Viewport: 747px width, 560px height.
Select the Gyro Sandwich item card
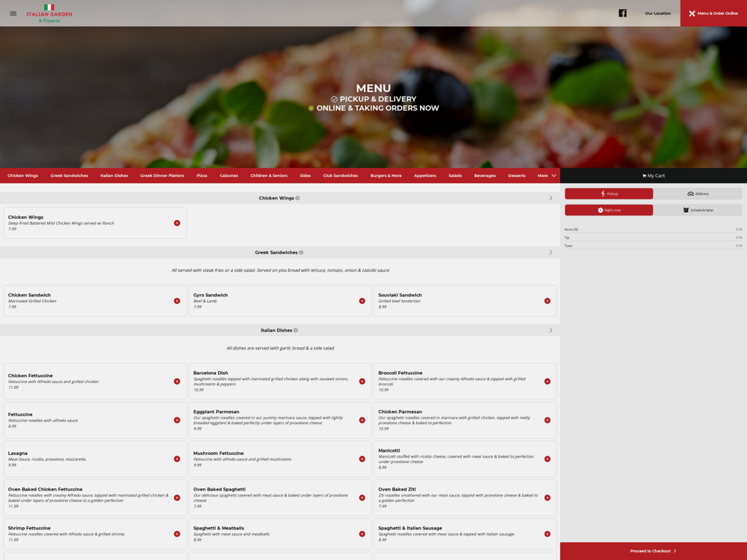point(280,301)
